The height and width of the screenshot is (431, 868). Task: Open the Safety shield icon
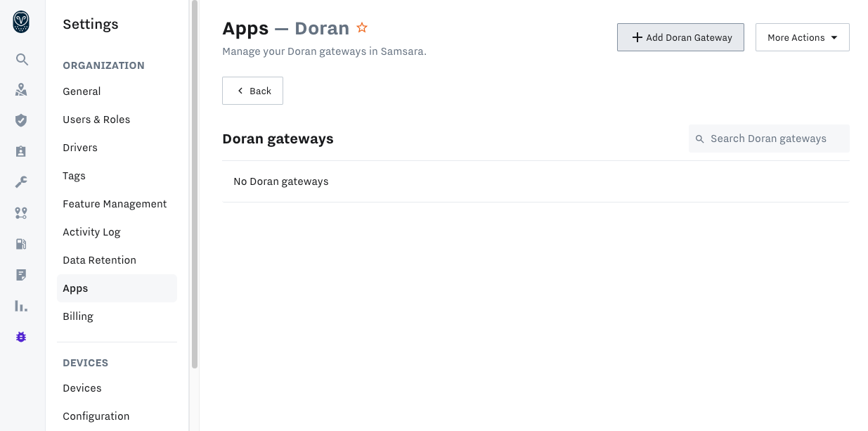click(21, 120)
